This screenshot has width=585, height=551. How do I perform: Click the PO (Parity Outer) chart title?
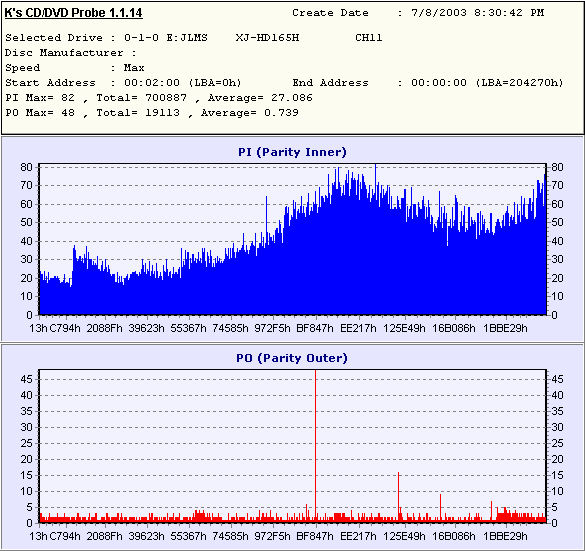pyautogui.click(x=292, y=358)
